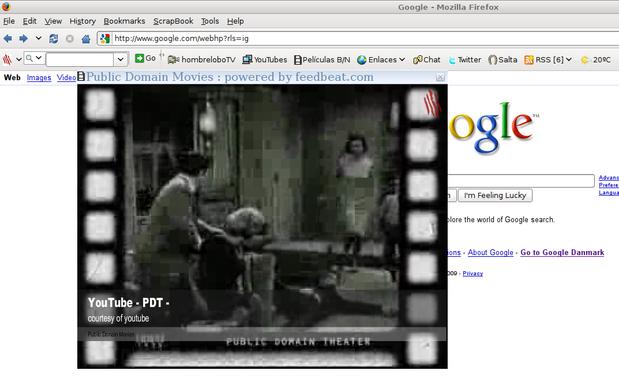Open the Video link
This screenshot has width=619, height=389.
click(x=66, y=78)
